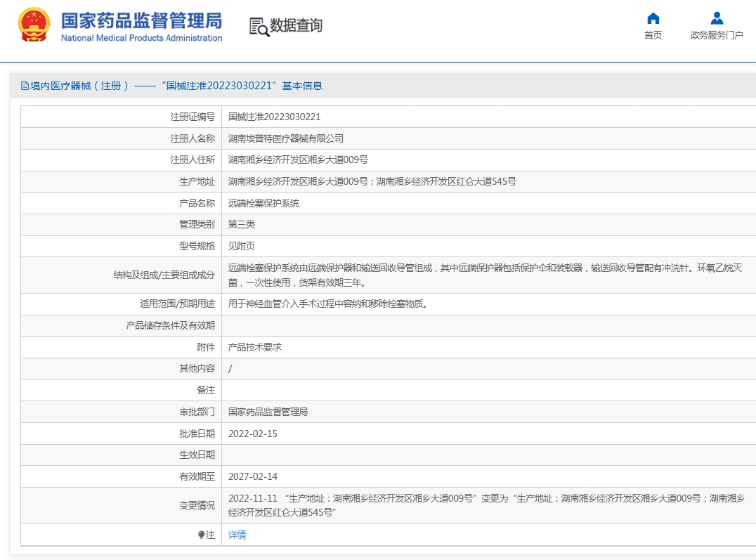The height and width of the screenshot is (560, 756).
Task: Select the 见附页 value
Action: (242, 246)
